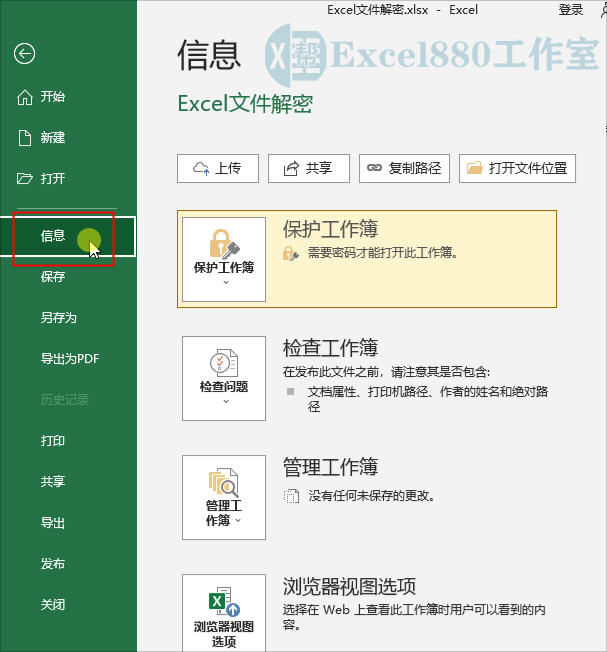Click the 复制路径 button
The height and width of the screenshot is (652, 607).
pyautogui.click(x=405, y=168)
